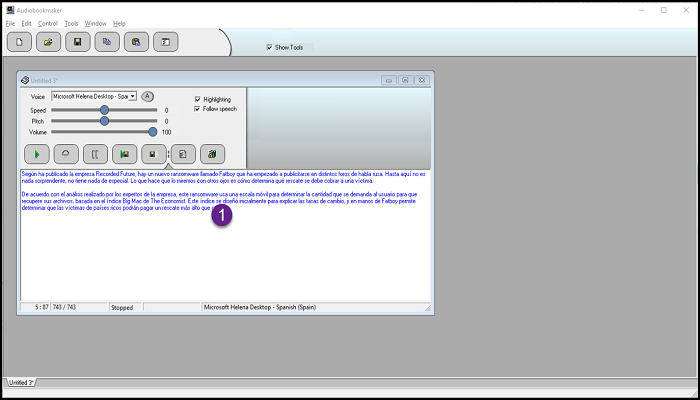Click the New document toolbar icon
The width and height of the screenshot is (700, 400).
18,42
